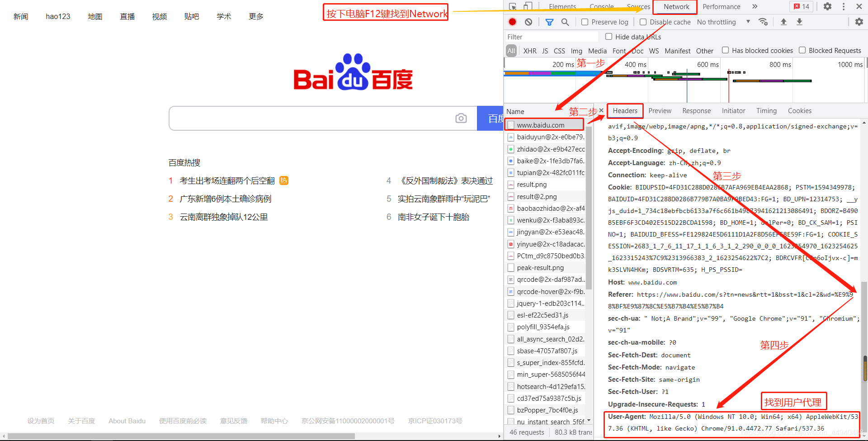Open the Initiator tab

coord(733,111)
